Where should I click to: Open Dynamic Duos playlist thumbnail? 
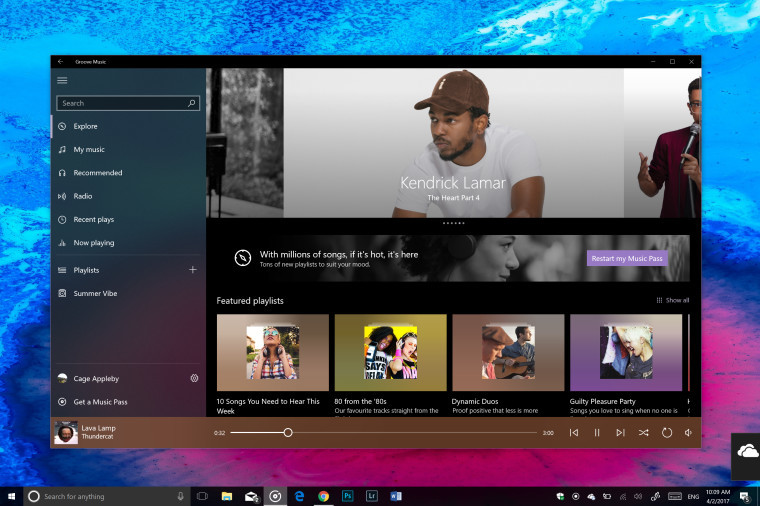click(x=508, y=352)
